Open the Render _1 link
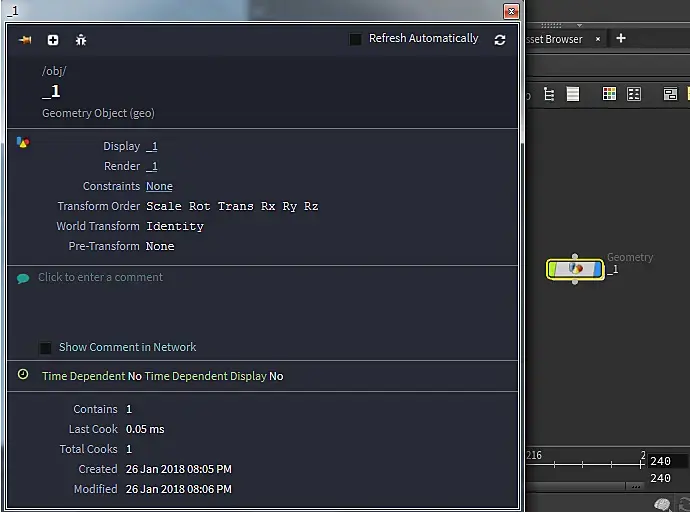Viewport: 690px width, 512px height. pyautogui.click(x=152, y=166)
